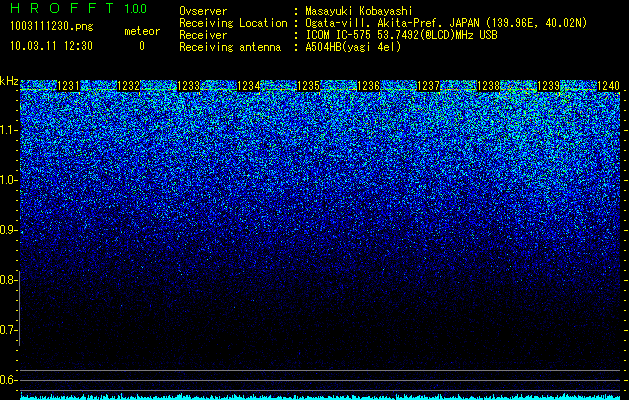Click the version number 1.0.0
The image size is (629, 400).
[x=136, y=8]
